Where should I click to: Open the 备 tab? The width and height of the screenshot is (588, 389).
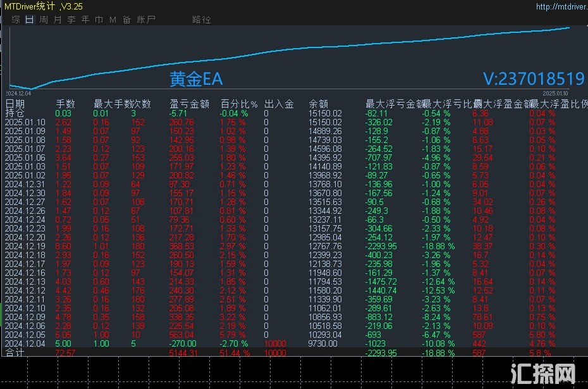[126, 20]
